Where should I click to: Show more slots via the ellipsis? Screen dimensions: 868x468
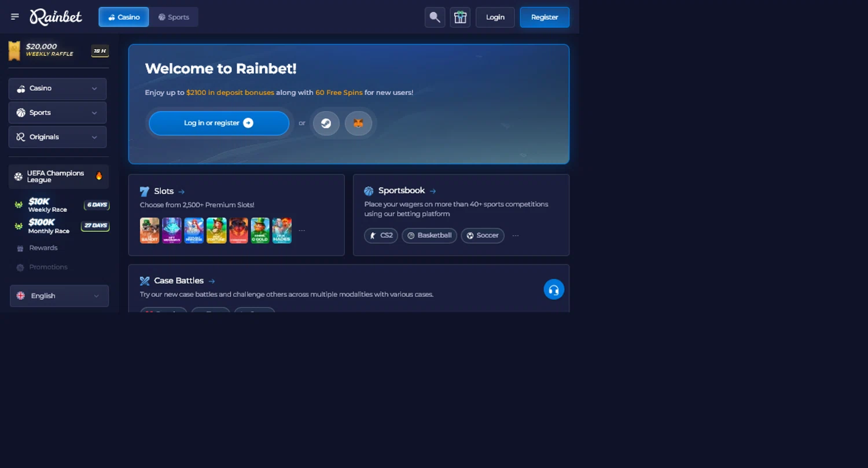[301, 230]
